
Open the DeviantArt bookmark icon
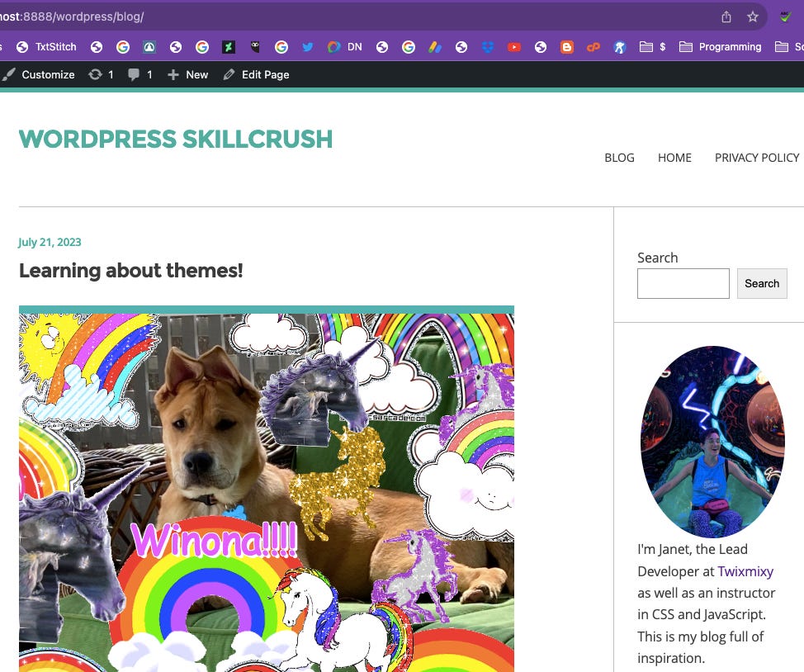(228, 47)
